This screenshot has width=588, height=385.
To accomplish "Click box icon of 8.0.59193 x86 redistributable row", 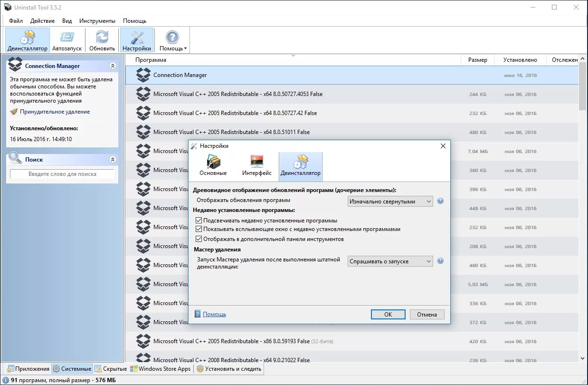I will [x=143, y=341].
